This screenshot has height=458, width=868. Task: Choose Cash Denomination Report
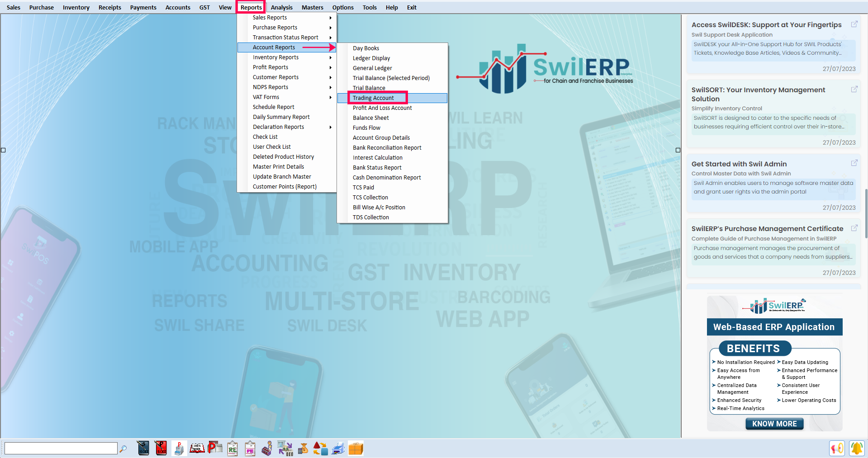click(x=392, y=177)
